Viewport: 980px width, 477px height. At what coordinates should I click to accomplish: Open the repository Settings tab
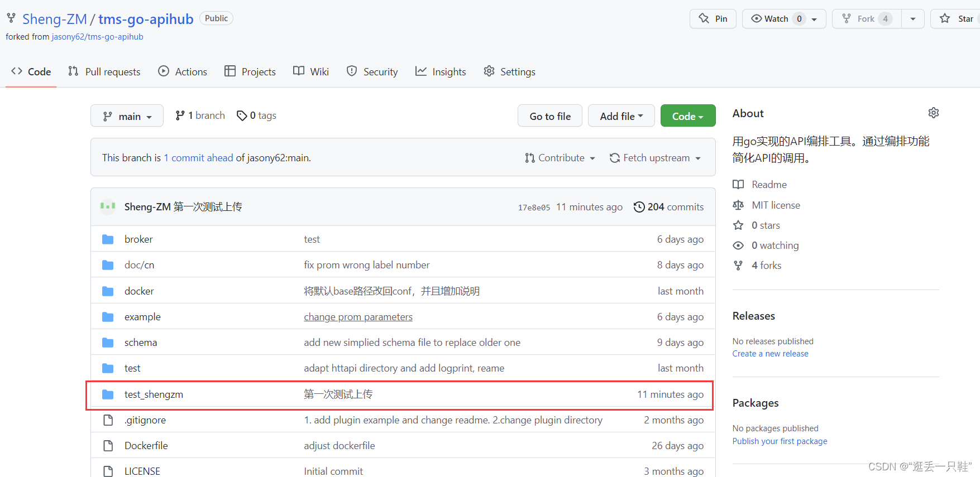pos(509,72)
